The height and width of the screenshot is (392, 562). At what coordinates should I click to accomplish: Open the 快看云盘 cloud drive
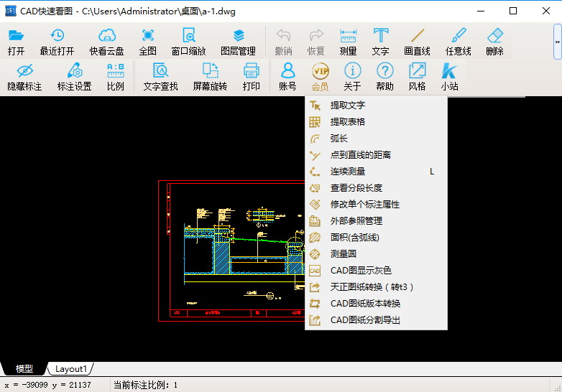[107, 42]
